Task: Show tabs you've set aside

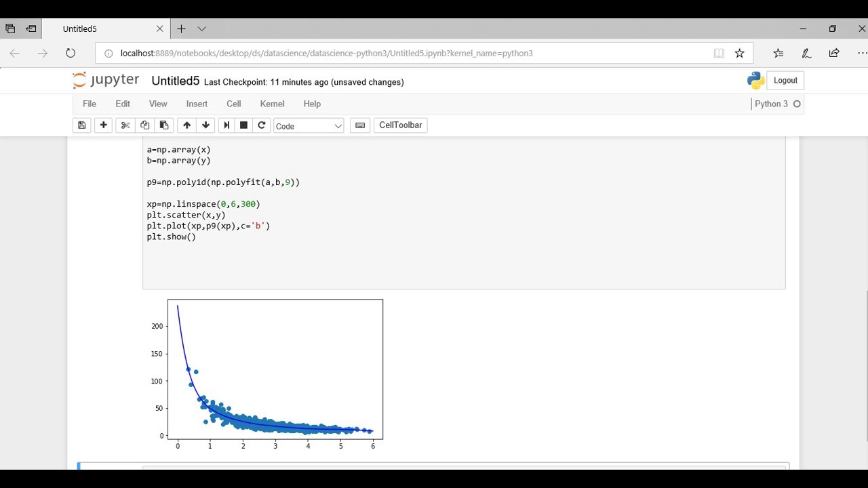Action: (x=10, y=29)
